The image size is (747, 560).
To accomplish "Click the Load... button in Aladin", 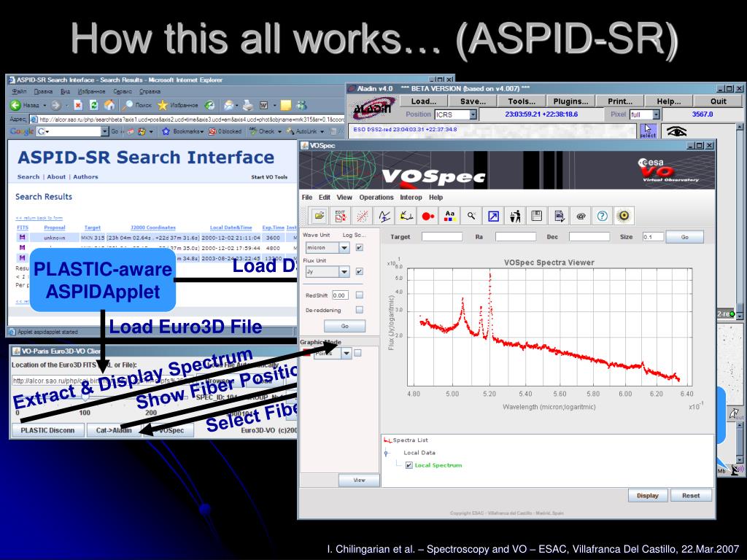I will click(x=424, y=101).
